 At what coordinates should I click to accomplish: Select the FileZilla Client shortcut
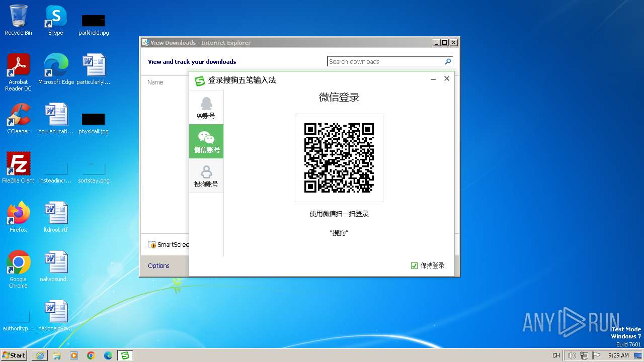pyautogui.click(x=18, y=168)
